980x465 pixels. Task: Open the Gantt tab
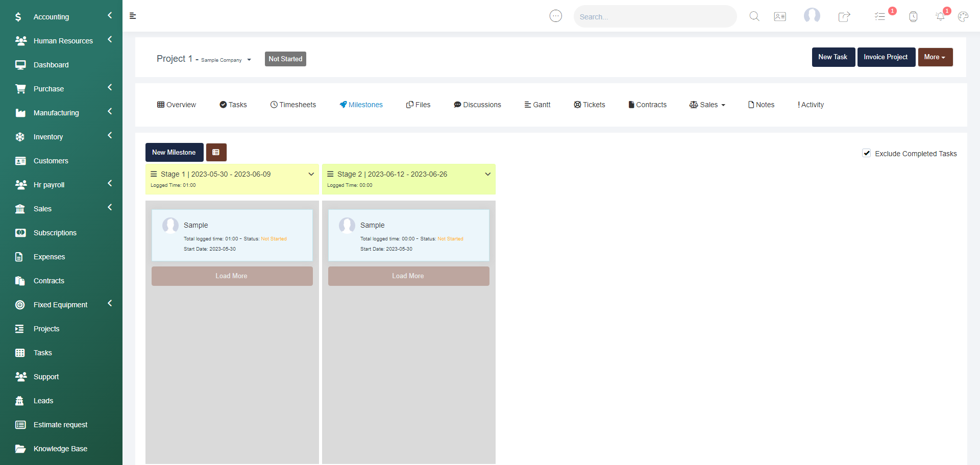[x=537, y=105]
